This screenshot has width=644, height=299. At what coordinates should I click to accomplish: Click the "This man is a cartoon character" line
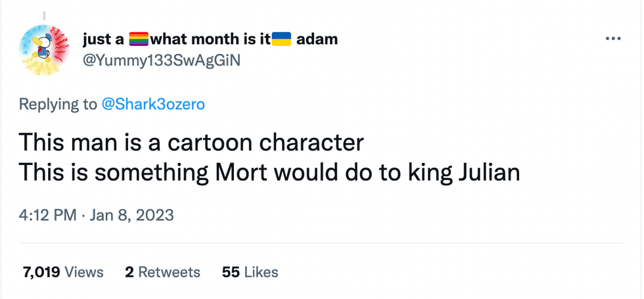pyautogui.click(x=191, y=142)
